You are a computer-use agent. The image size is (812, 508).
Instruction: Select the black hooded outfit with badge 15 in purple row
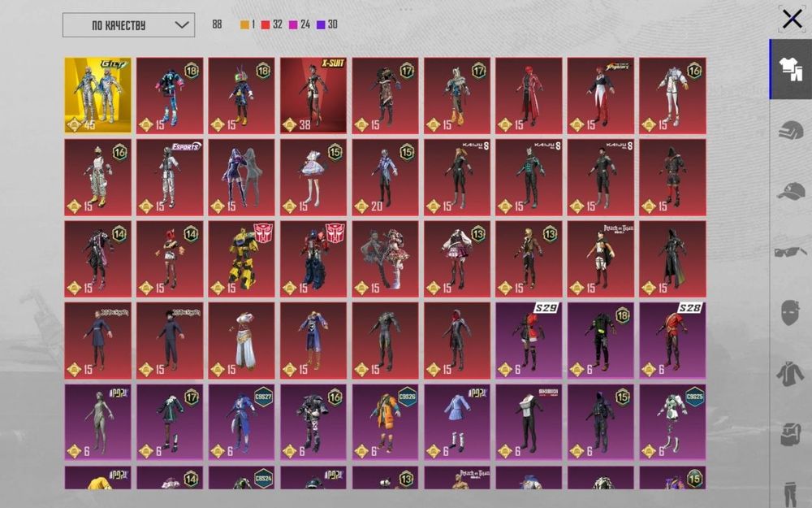tap(601, 422)
